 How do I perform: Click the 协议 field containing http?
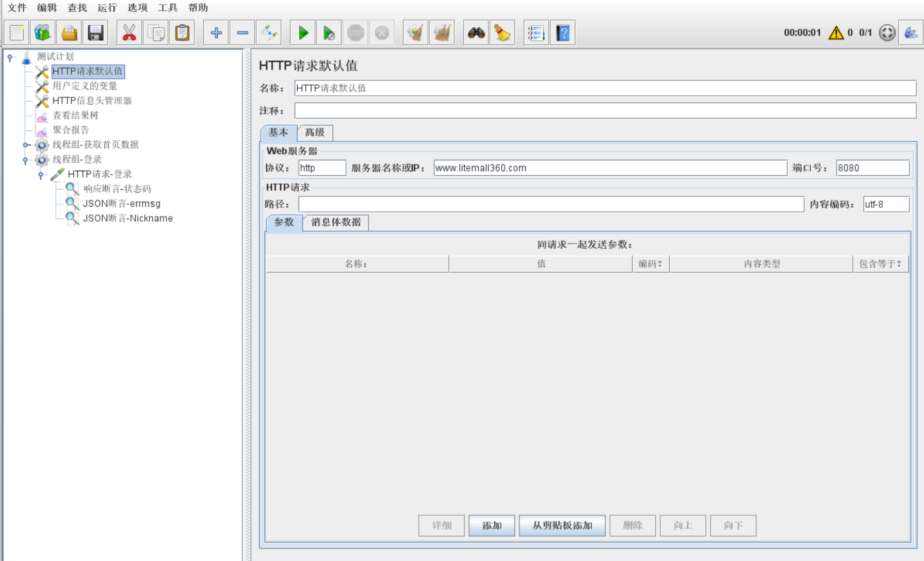(x=322, y=168)
